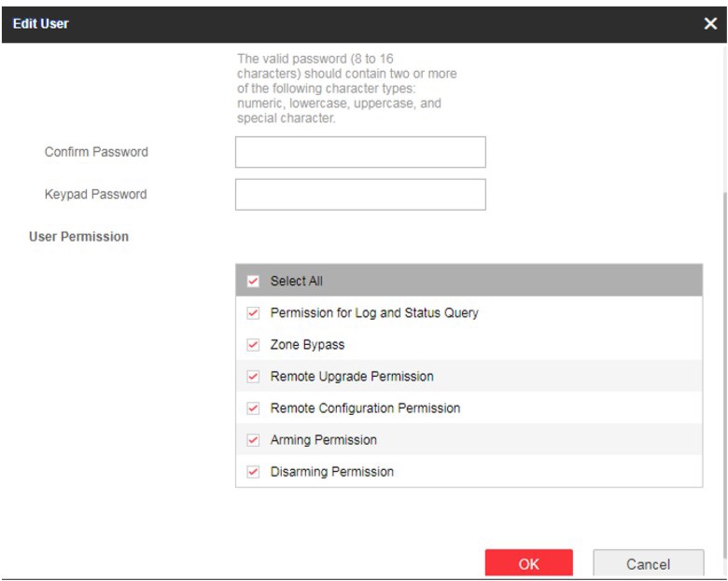Turn off Remote Configuration Permission checkbox
The image size is (728, 581).
tap(253, 408)
